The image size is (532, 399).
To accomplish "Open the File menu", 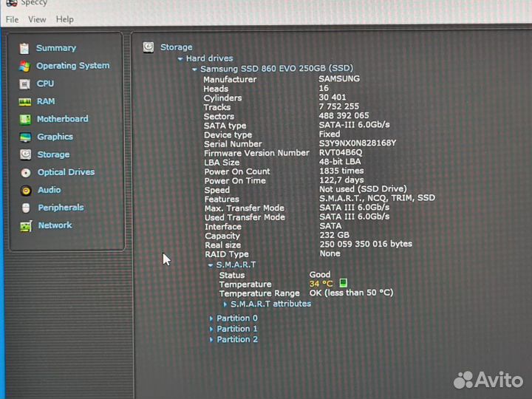I will point(13,20).
